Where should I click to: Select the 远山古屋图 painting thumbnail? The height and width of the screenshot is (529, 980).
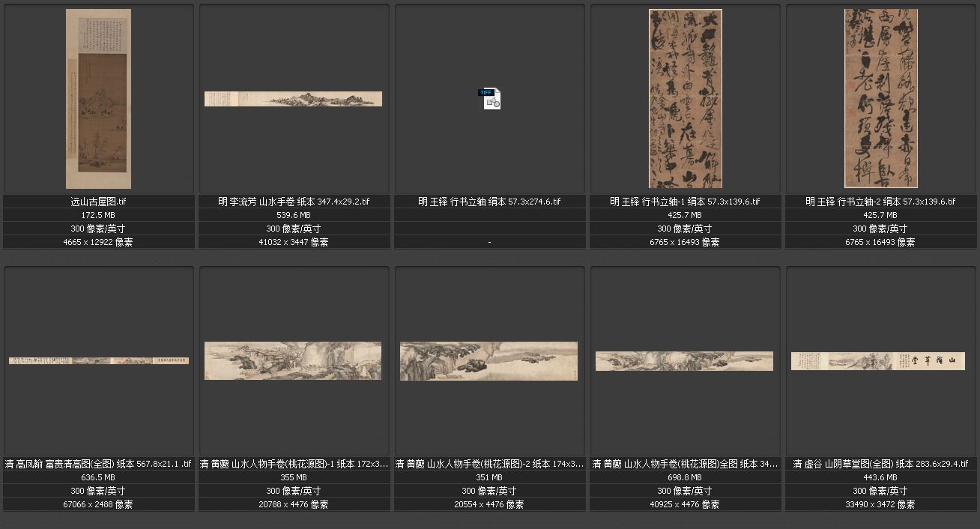click(x=98, y=99)
